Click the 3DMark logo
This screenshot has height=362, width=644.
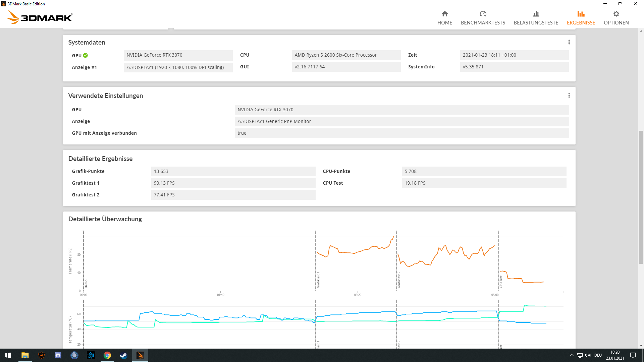tap(40, 17)
